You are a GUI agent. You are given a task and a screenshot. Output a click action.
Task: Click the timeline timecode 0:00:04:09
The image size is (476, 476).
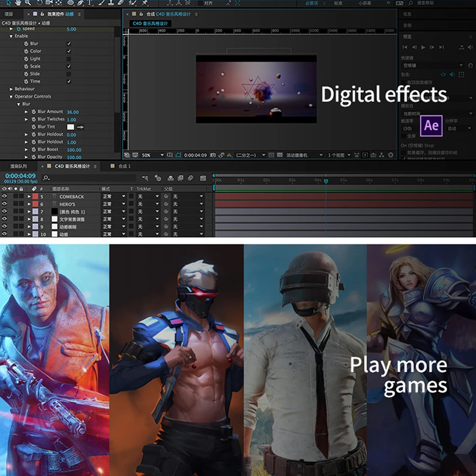click(20, 176)
